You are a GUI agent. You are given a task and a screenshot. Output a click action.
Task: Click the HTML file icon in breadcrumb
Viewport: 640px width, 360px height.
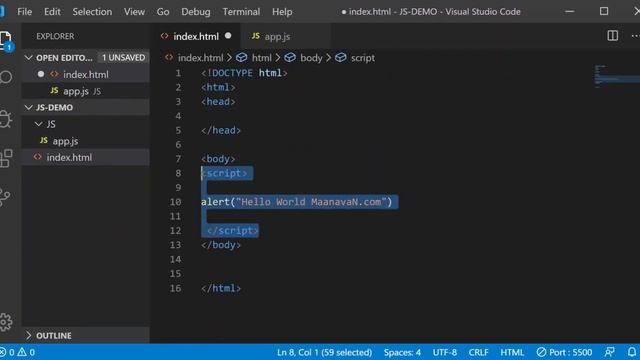click(x=169, y=58)
